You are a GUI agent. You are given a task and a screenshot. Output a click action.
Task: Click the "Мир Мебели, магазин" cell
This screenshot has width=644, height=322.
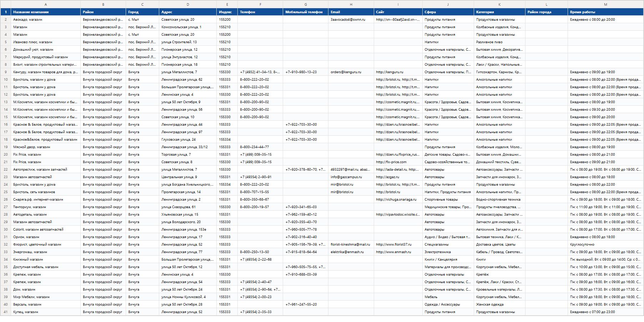point(46,297)
